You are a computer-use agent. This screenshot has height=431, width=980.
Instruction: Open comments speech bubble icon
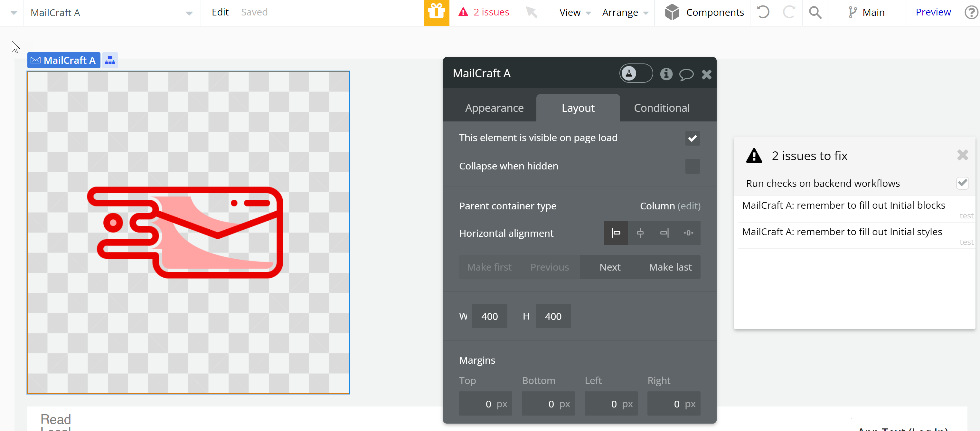(686, 74)
